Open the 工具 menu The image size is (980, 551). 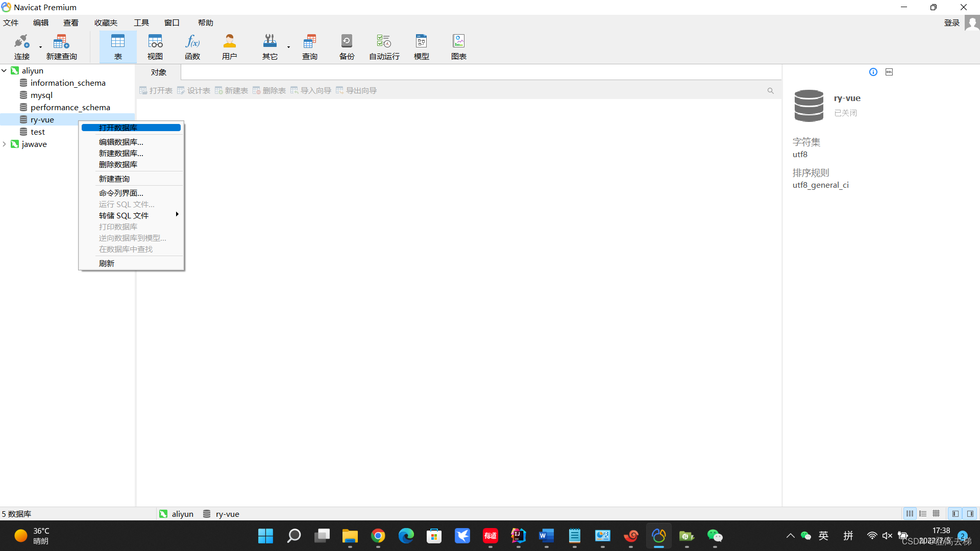[141, 22]
